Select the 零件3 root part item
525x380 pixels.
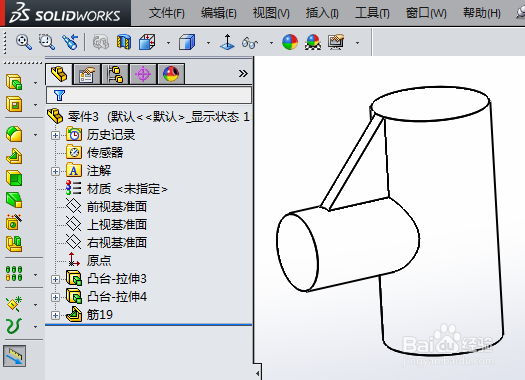point(149,117)
